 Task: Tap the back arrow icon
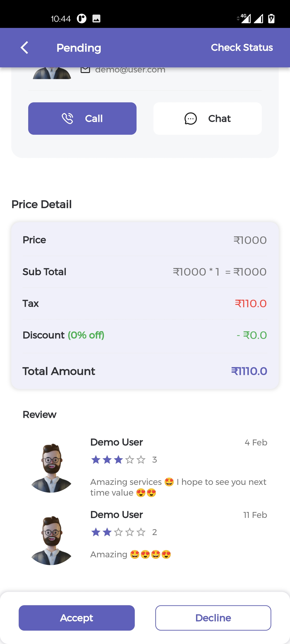[x=24, y=48]
